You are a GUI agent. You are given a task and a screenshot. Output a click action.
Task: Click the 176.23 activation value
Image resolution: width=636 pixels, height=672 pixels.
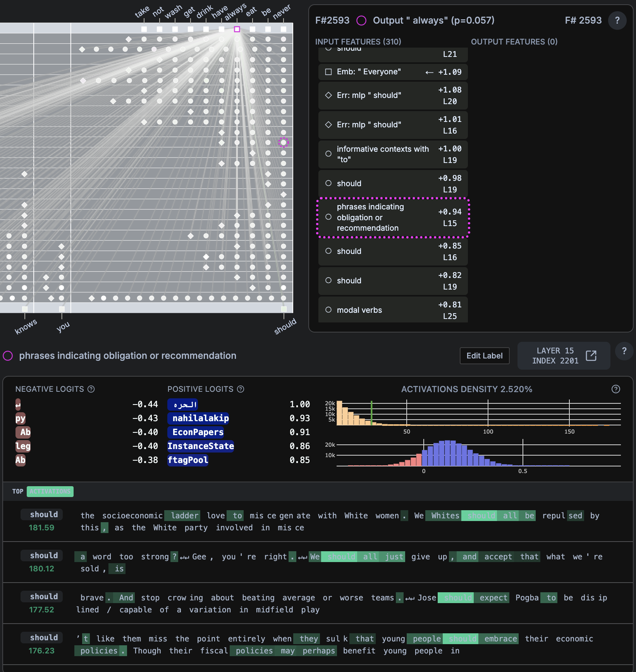coord(41,651)
